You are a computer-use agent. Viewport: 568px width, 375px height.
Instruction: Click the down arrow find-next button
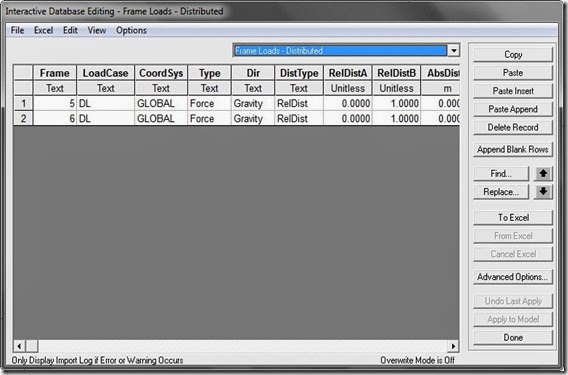tap(543, 192)
